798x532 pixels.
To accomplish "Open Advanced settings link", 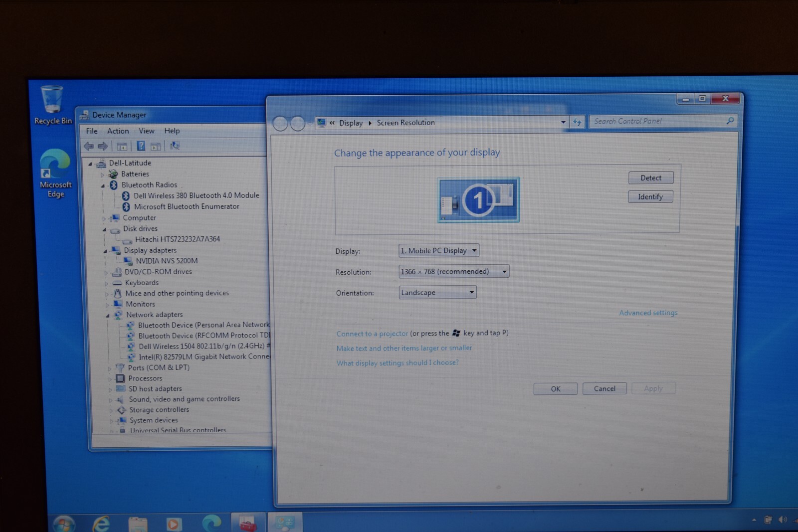I will [x=648, y=313].
